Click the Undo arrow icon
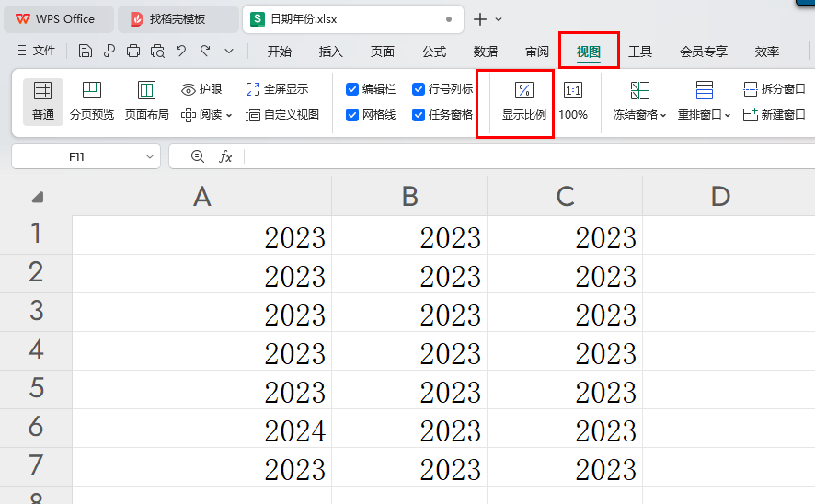 pyautogui.click(x=181, y=51)
